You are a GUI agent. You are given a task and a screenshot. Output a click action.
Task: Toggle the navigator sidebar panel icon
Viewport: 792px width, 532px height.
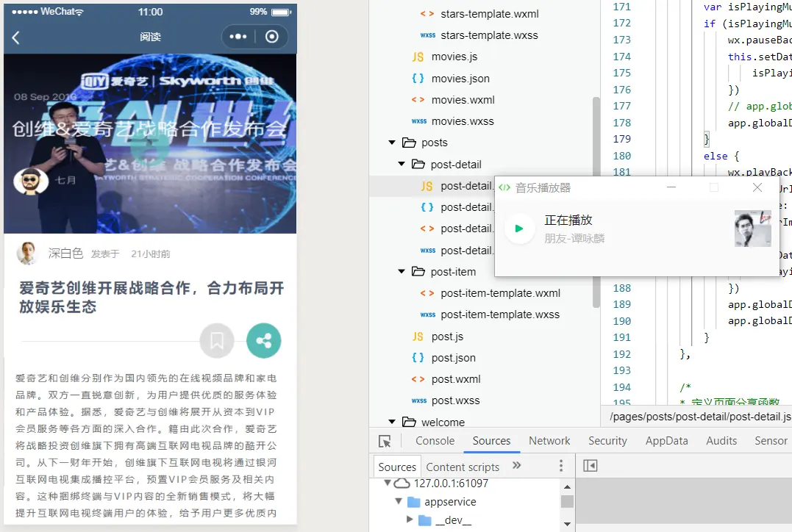(590, 465)
